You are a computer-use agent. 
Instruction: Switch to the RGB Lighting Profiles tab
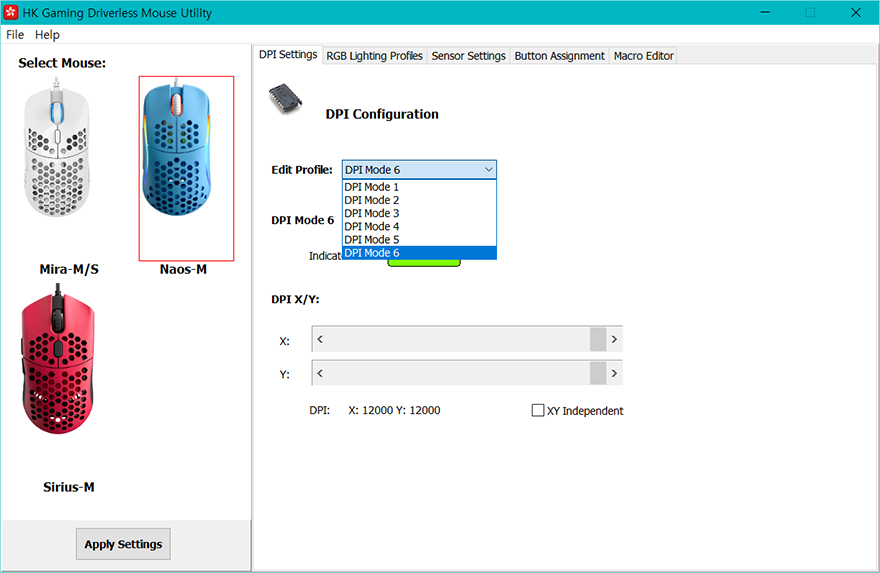(x=374, y=56)
